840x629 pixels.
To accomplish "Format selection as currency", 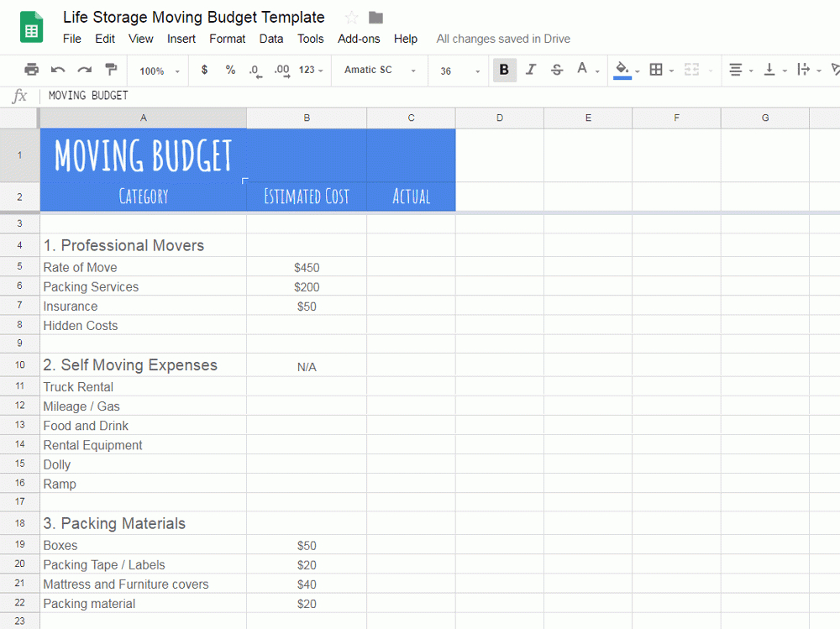I will pos(204,70).
